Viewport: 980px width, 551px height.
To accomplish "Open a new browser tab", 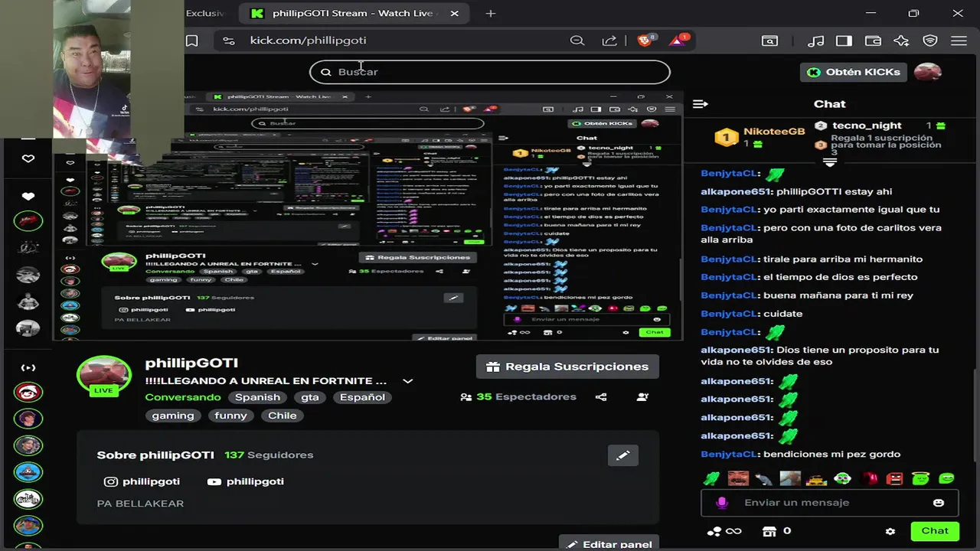I will [x=491, y=14].
